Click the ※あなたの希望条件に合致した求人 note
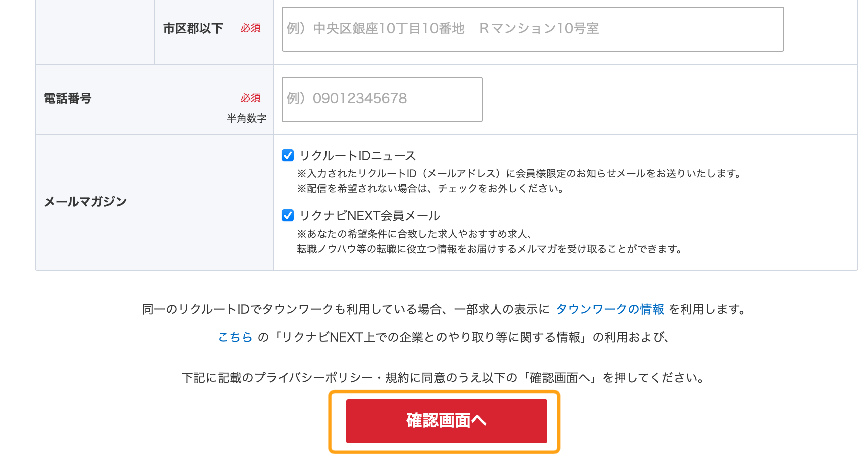Image resolution: width=868 pixels, height=458 pixels. [x=415, y=234]
